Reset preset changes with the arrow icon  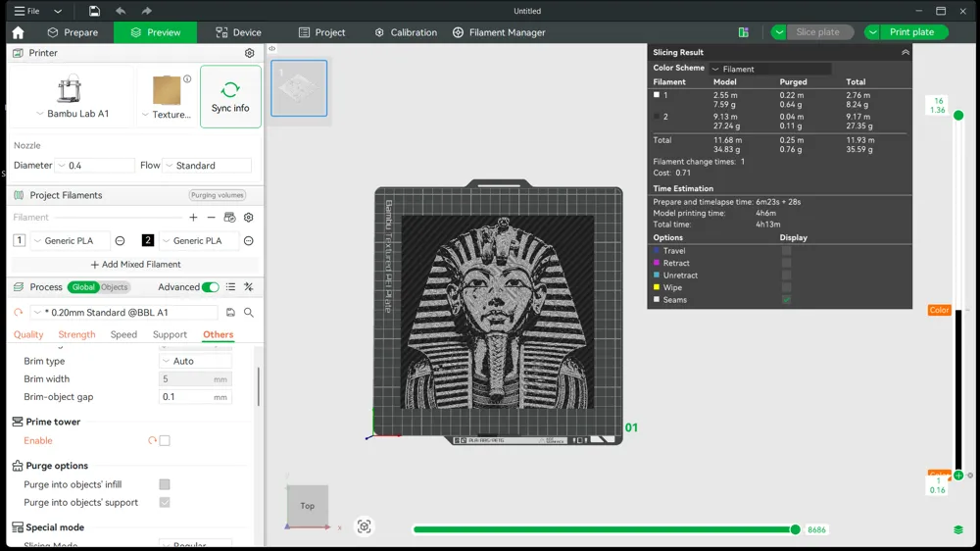18,312
